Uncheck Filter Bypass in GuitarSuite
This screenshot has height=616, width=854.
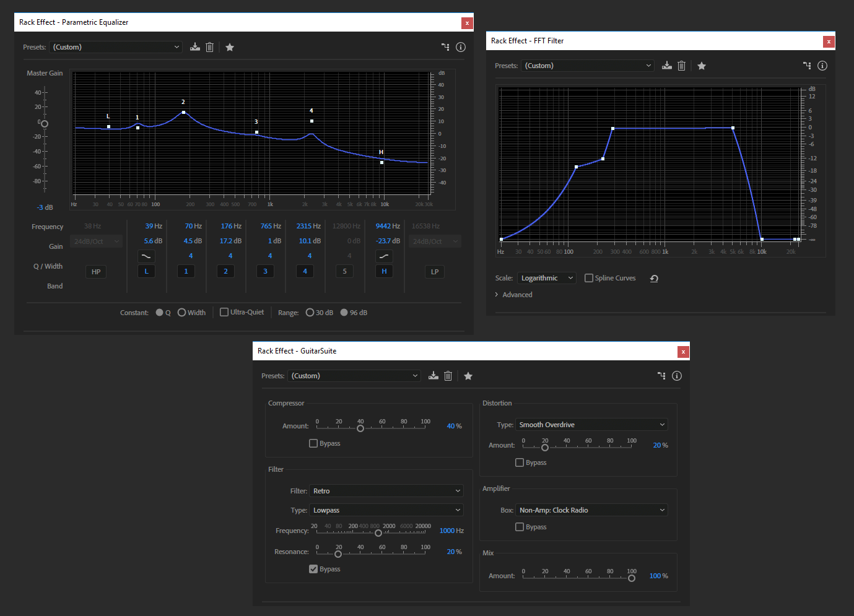313,569
